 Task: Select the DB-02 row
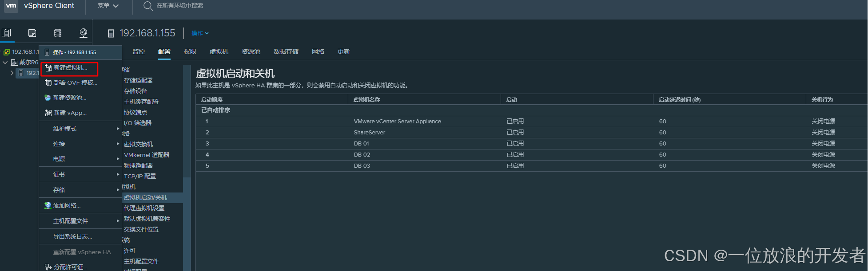531,154
